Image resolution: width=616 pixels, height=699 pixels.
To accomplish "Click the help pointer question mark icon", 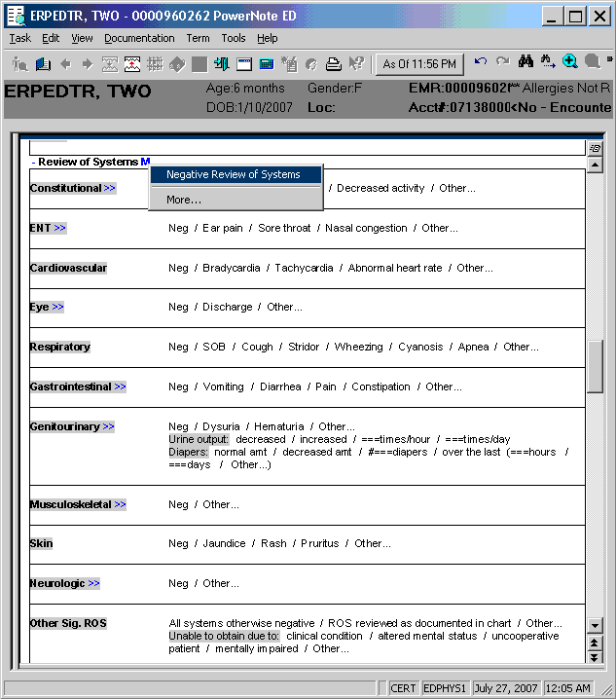I will 356,64.
